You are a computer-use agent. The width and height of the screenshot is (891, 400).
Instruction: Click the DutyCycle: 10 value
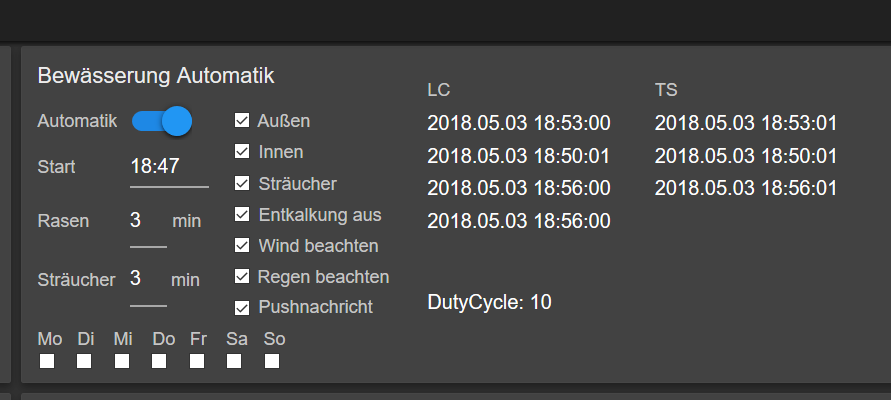click(489, 303)
